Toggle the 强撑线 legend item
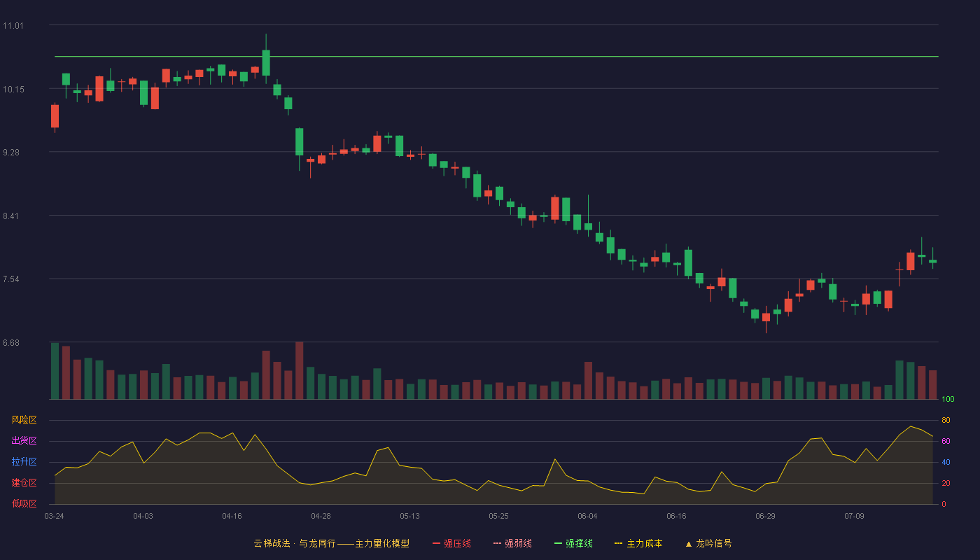The image size is (980, 560). 573,543
